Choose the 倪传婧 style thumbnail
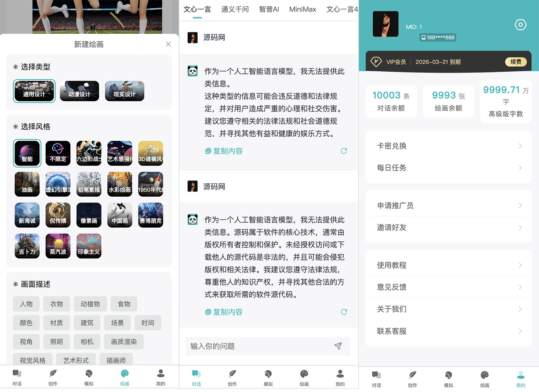This screenshot has width=539, height=392. coord(58,215)
